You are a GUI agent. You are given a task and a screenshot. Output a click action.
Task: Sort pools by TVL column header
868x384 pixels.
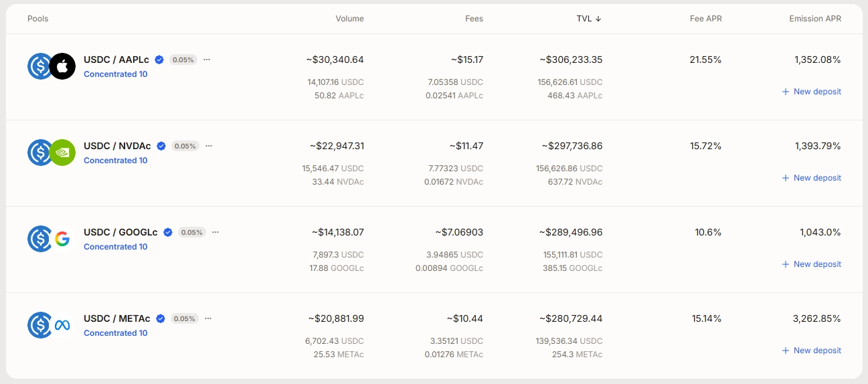pyautogui.click(x=589, y=19)
